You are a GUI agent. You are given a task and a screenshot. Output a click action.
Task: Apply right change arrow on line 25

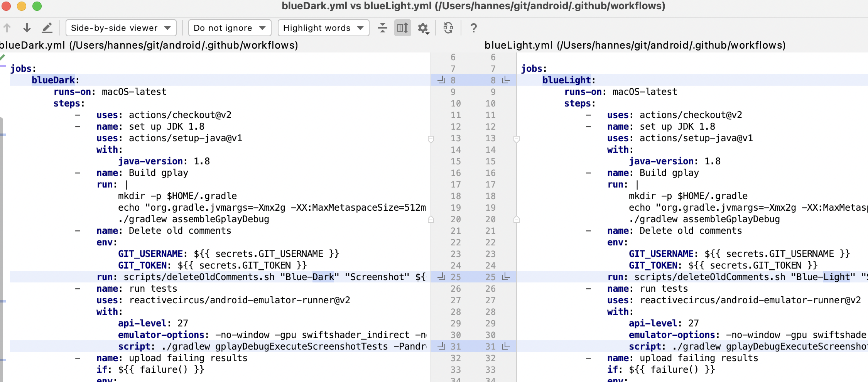pos(506,277)
